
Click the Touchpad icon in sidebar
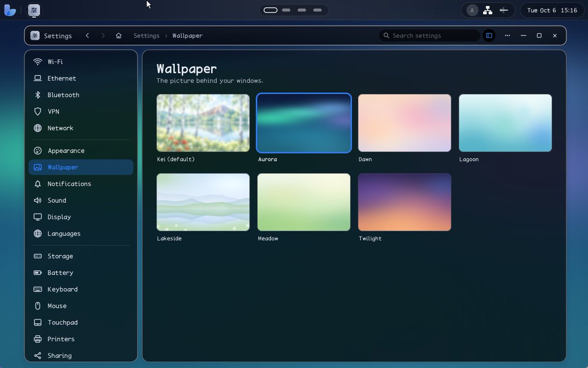pyautogui.click(x=38, y=322)
